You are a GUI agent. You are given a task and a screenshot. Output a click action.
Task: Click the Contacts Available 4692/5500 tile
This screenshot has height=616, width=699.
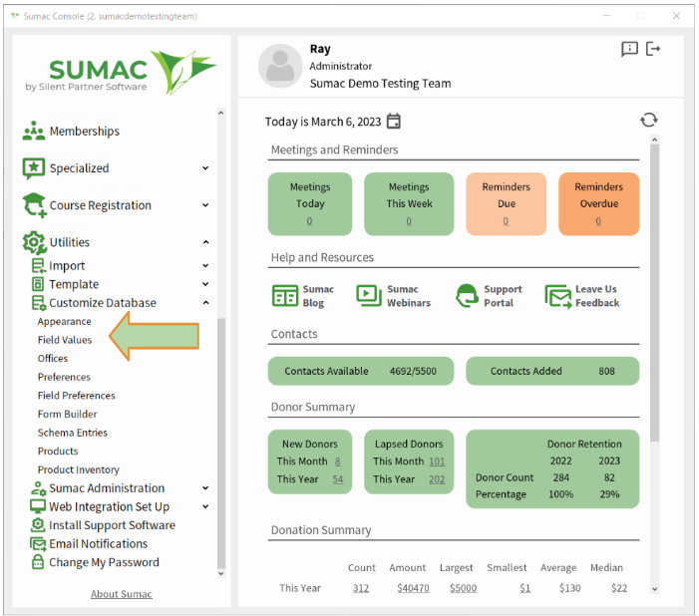click(x=361, y=371)
